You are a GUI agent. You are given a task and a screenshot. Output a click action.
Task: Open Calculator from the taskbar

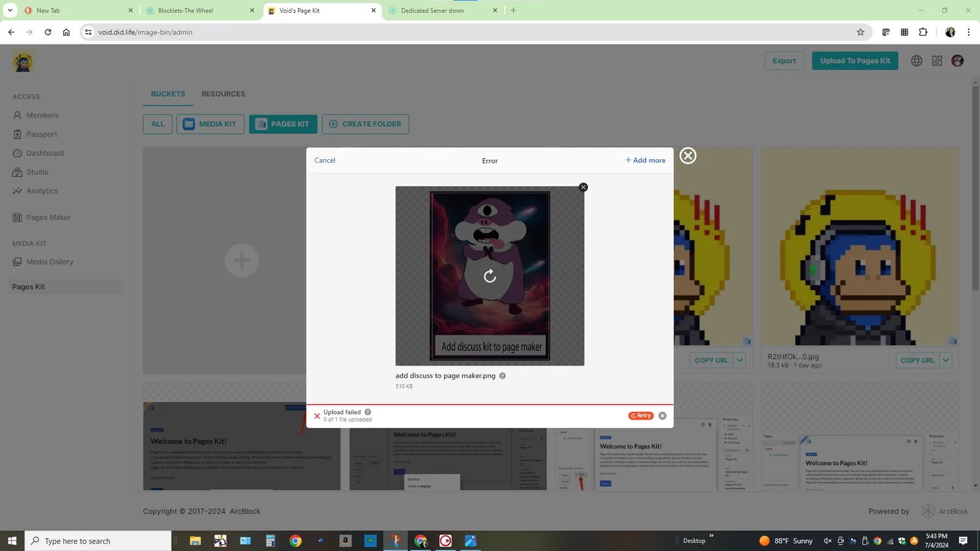(270, 541)
